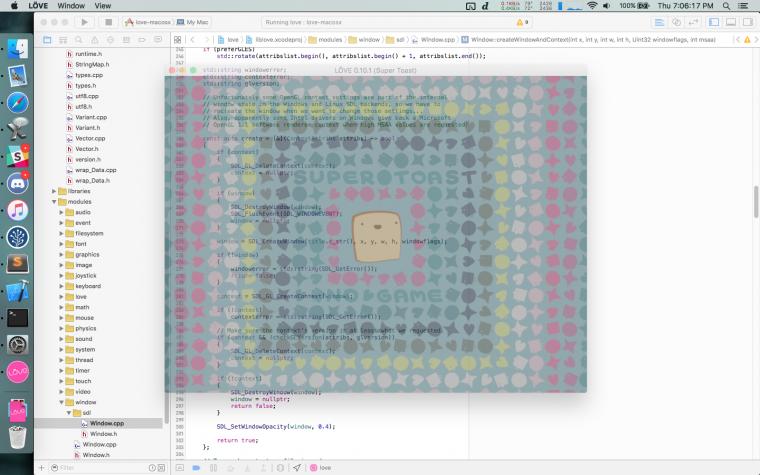760x475 pixels.
Task: Toggle the utilities panel visibility
Action: [x=748, y=22]
